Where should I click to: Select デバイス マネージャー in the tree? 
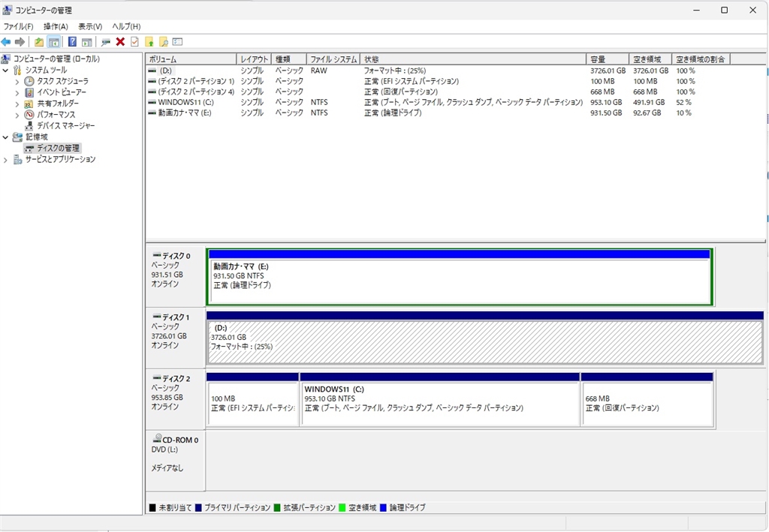(66, 126)
